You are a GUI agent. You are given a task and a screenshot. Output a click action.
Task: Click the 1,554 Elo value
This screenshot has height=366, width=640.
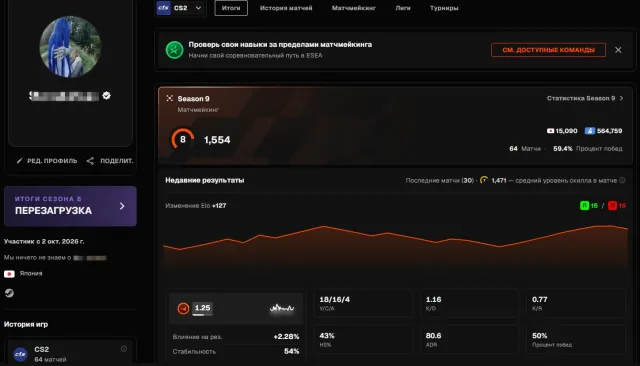pos(217,140)
